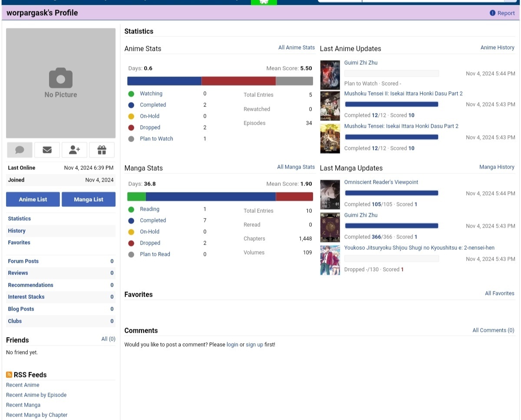This screenshot has height=420, width=521.
Task: Click the Guimi Zhi Zhu anime thumbnail
Action: tap(330, 75)
